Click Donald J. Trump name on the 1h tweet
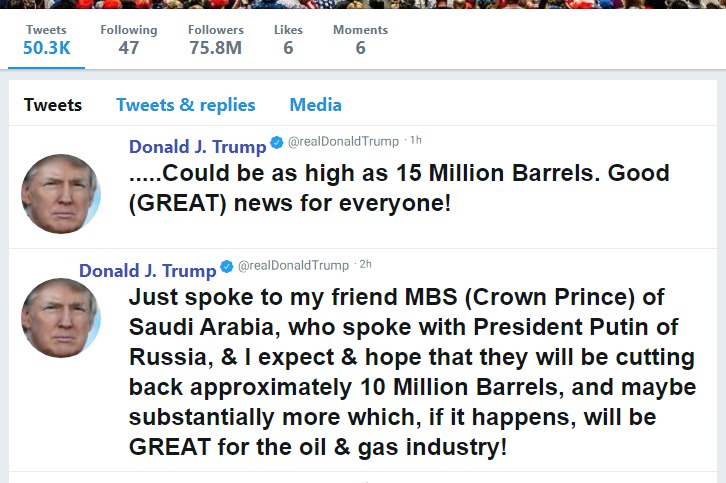726x483 pixels. pos(197,147)
